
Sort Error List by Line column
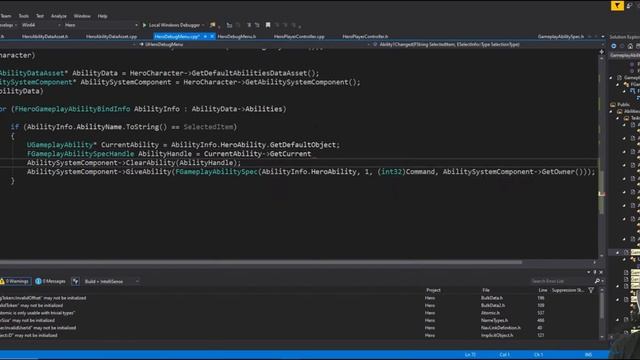click(x=542, y=290)
